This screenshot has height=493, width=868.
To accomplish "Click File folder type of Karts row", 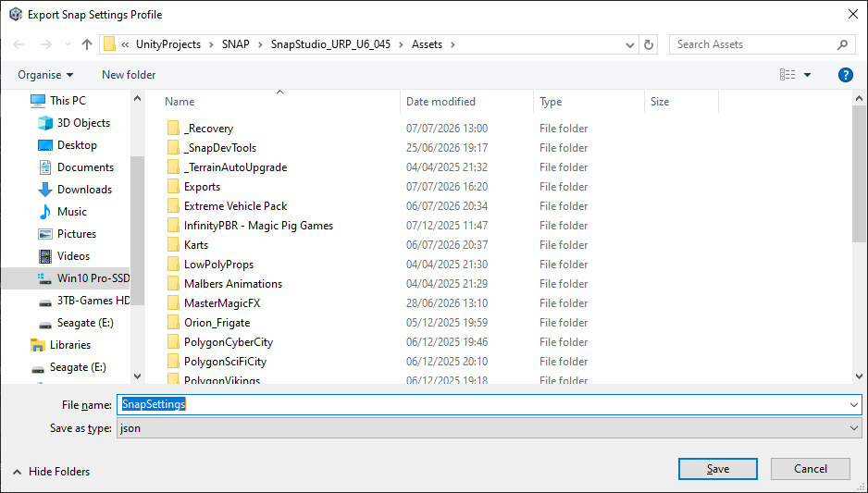I will [564, 244].
